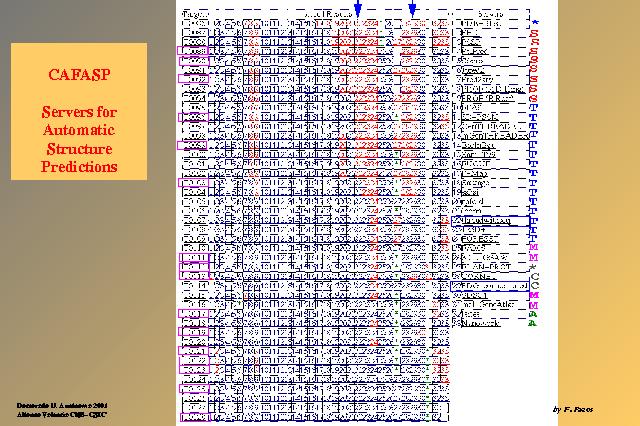Select the Targets column header
Screen dimensions: 640x426
click(197, 15)
